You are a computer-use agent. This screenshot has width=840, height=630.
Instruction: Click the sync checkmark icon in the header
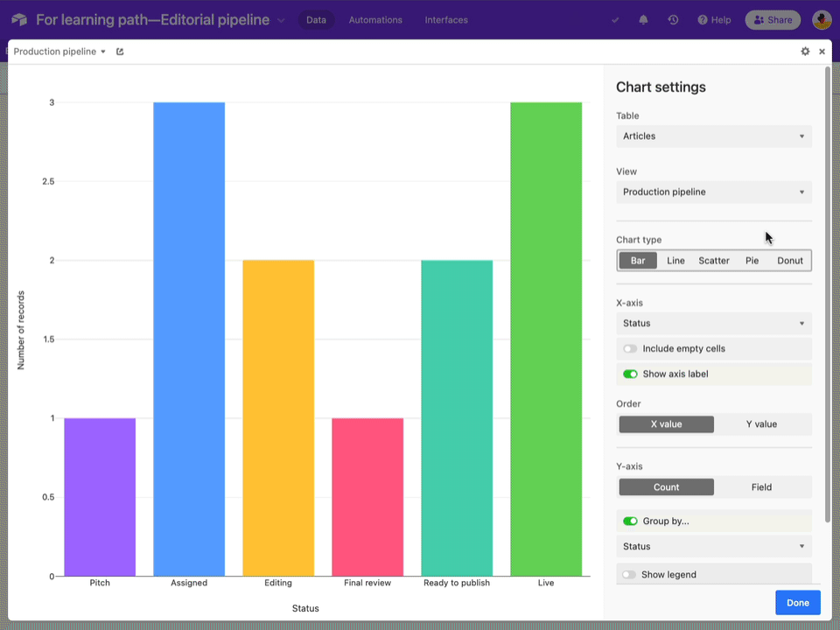[x=614, y=19]
